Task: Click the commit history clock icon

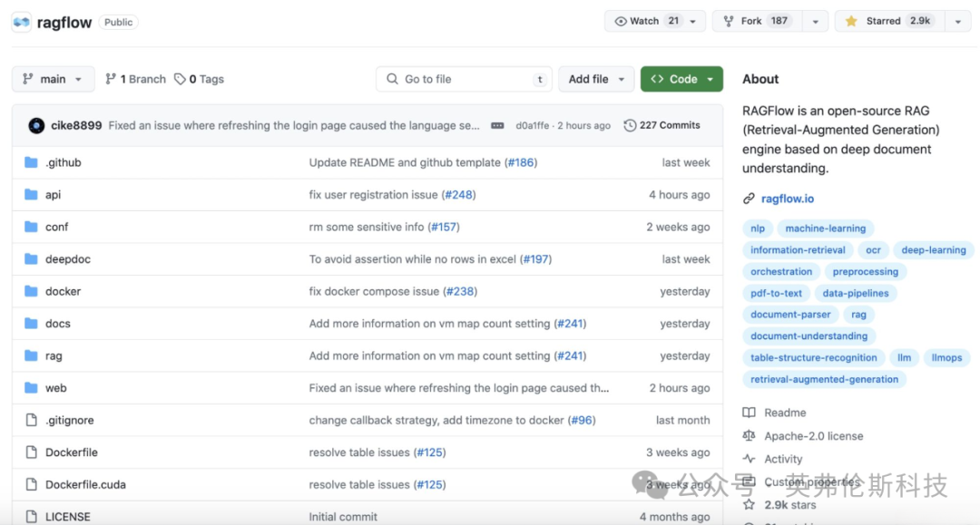Action: [630, 125]
